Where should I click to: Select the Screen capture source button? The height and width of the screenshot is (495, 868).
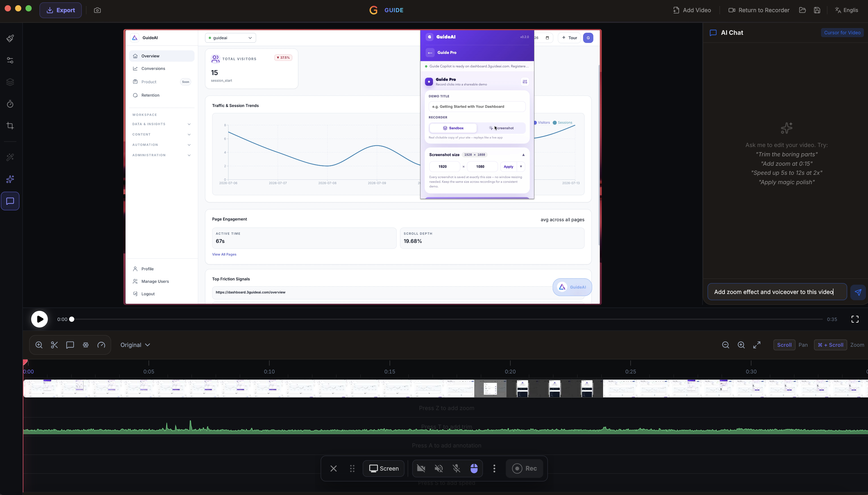[384, 469]
